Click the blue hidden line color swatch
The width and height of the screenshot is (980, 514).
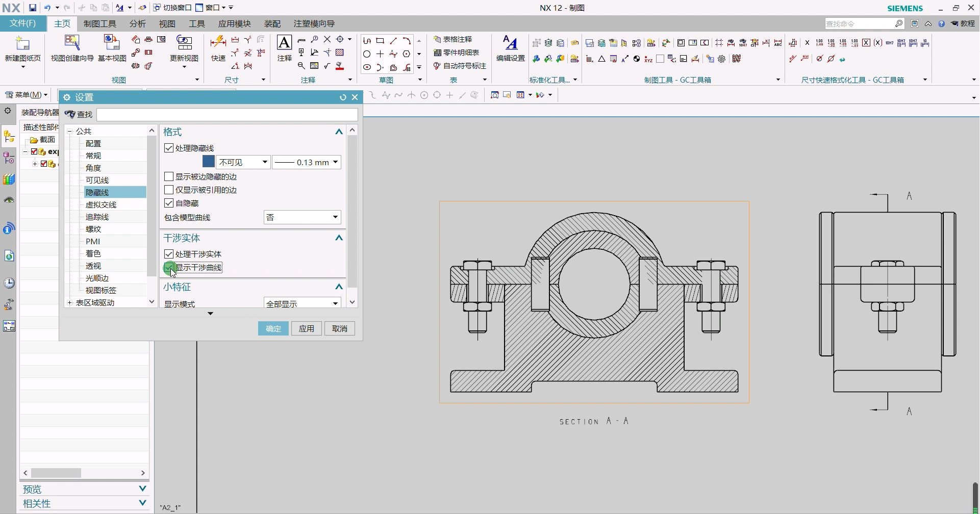209,162
